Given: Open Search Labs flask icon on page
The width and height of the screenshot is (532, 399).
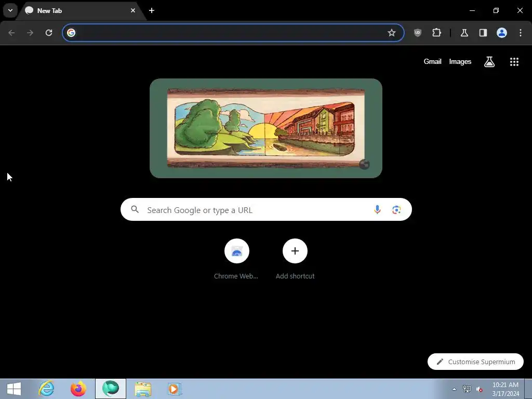Looking at the screenshot, I should (x=489, y=62).
